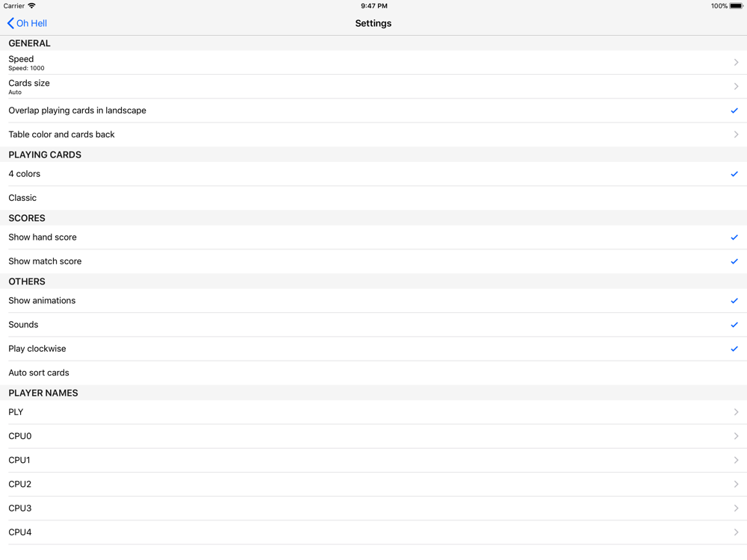Click the Settings title text
Screen dimensions: 747x560
click(373, 23)
